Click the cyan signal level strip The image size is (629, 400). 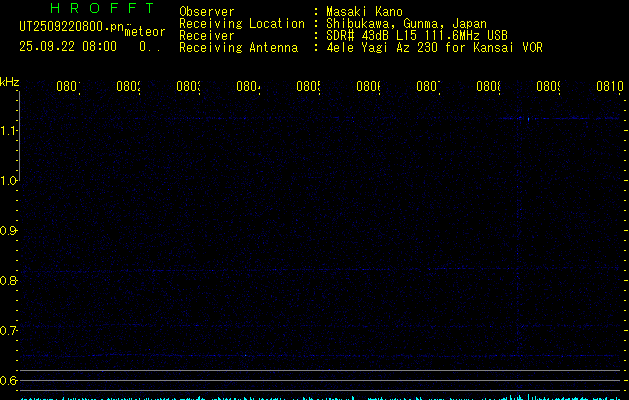(x=320, y=396)
